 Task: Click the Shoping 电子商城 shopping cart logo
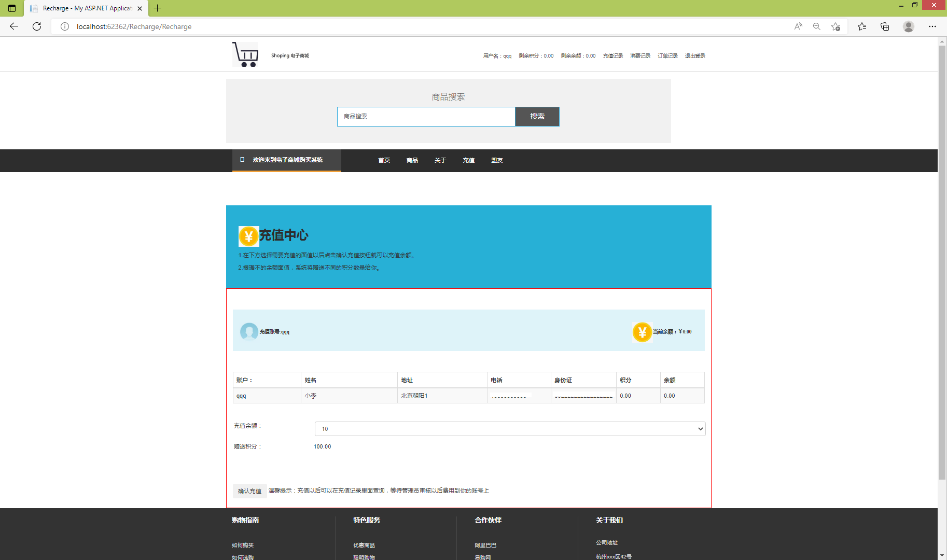(245, 54)
